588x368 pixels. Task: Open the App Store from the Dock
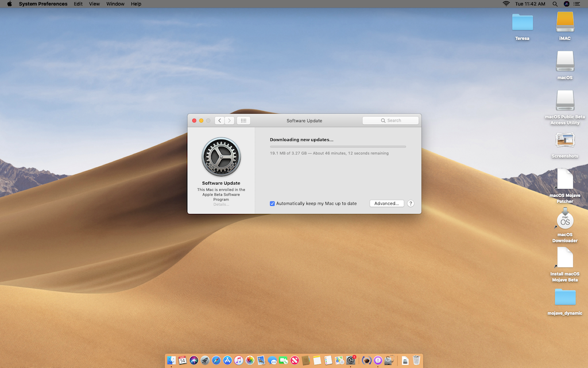click(x=227, y=361)
